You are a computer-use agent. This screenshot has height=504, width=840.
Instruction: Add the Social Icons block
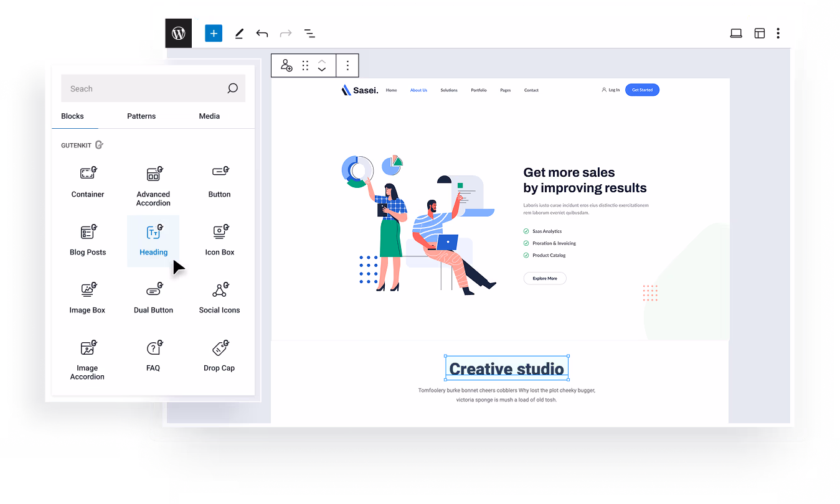219,298
